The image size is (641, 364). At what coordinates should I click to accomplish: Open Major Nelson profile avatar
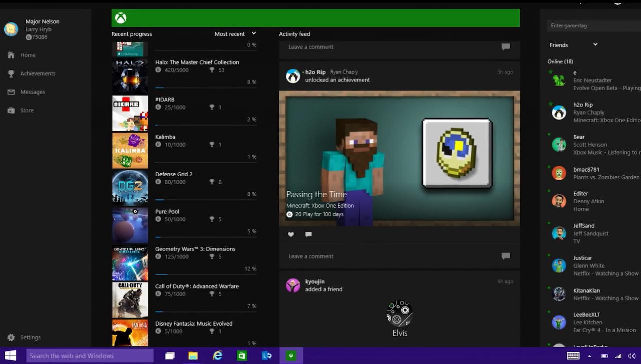point(11,29)
